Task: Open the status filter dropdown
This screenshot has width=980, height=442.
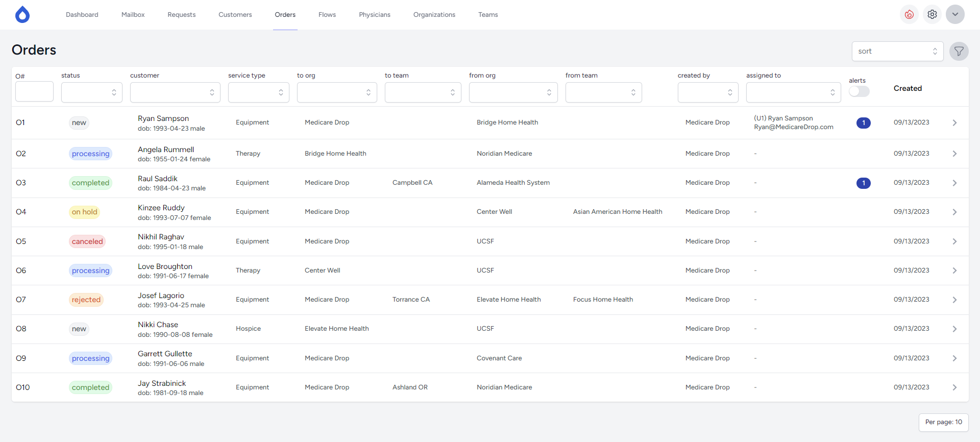Action: [x=91, y=92]
